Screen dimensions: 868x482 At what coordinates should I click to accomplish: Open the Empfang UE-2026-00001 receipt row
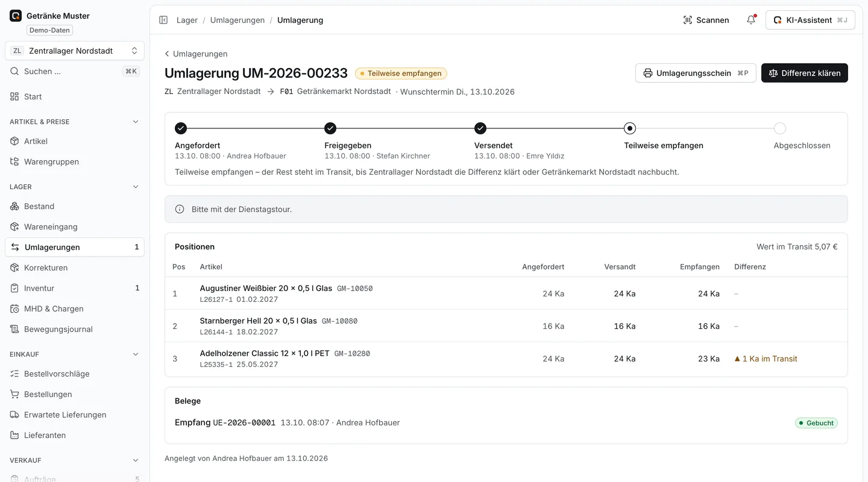click(506, 423)
